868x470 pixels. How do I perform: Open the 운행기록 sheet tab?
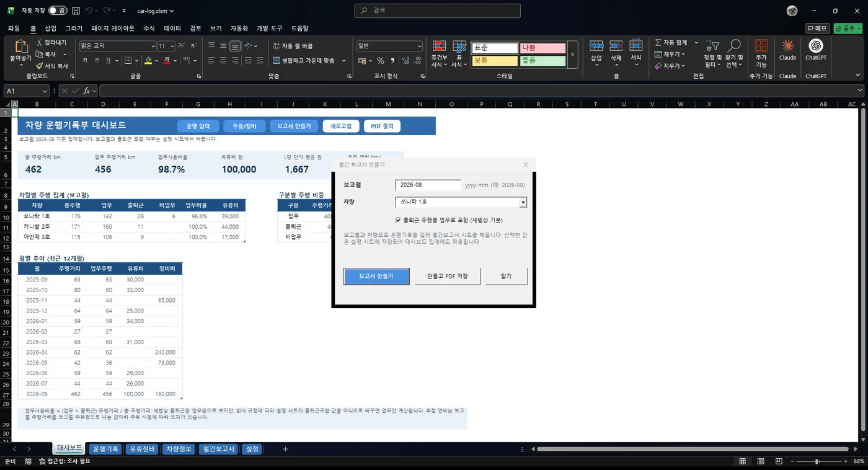pyautogui.click(x=105, y=449)
